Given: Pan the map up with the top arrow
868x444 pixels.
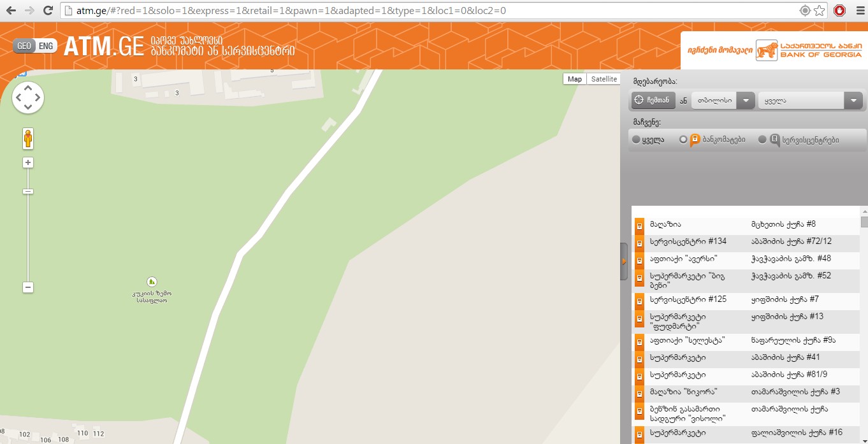Looking at the screenshot, I should point(28,89).
